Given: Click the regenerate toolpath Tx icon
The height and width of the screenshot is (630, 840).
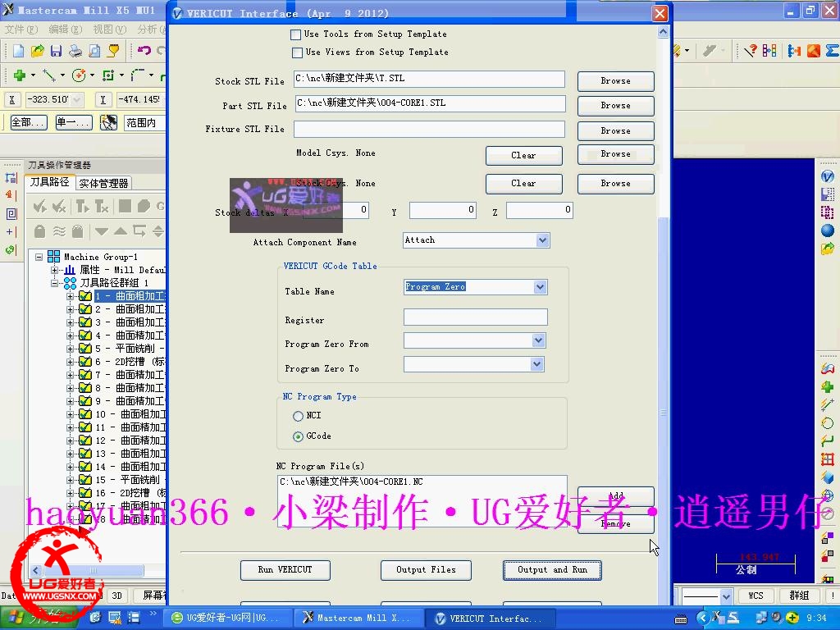Looking at the screenshot, I should coord(101,206).
